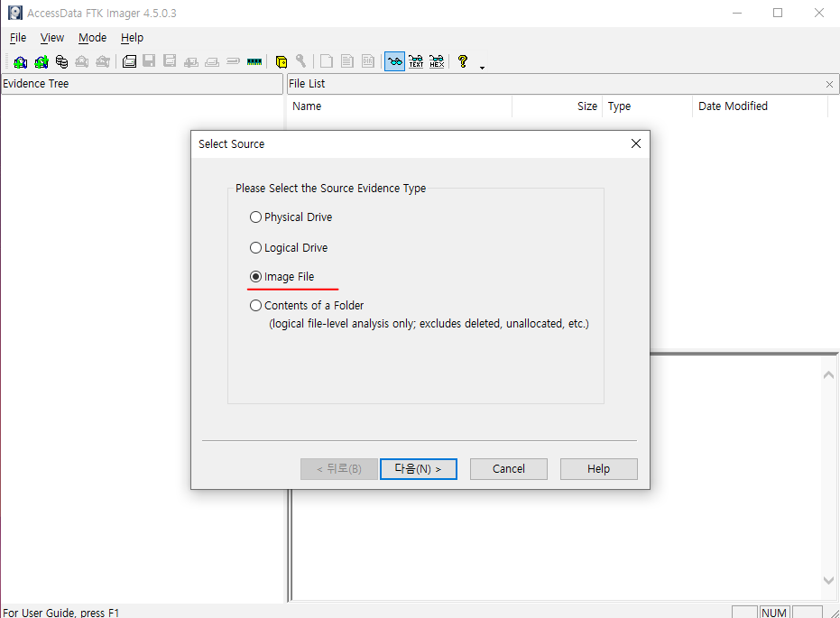Click the Remove All Evidence Items icon
The width and height of the screenshot is (840, 618).
pyautogui.click(x=103, y=61)
